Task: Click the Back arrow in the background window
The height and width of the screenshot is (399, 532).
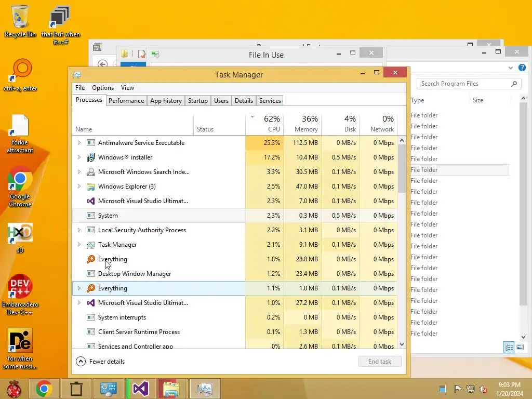Action: (x=102, y=64)
